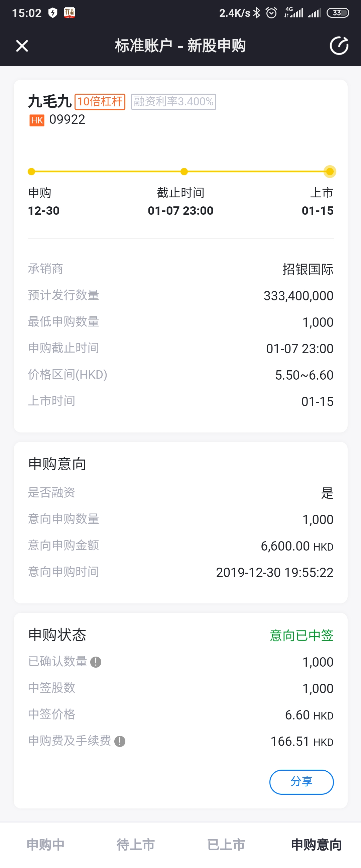Tap the 意向已中签 status text
Viewport: 361px width, 868px height.
click(302, 636)
